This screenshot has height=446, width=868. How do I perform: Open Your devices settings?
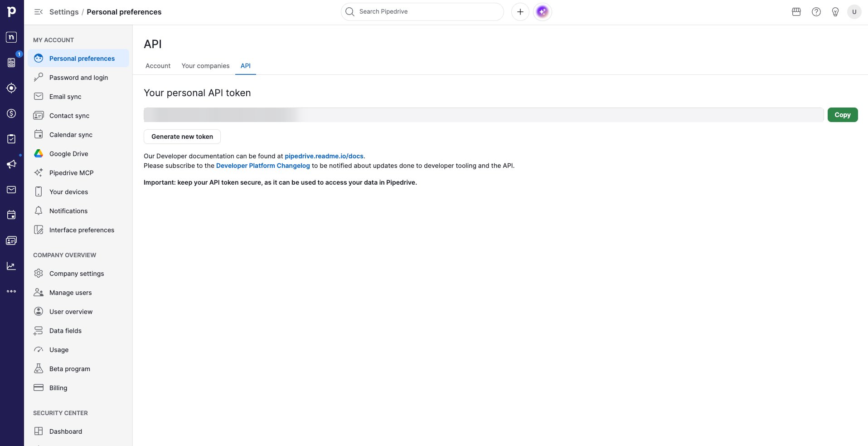78,192
